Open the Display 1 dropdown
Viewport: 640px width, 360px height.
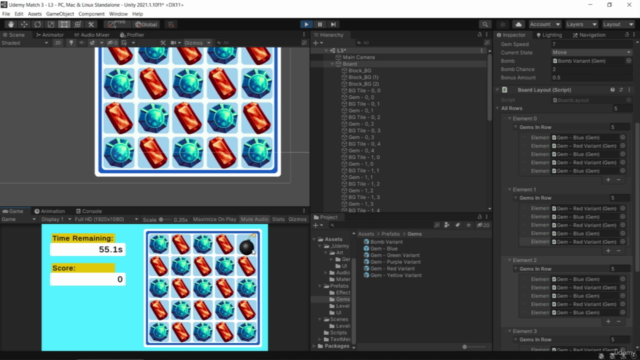(56, 219)
